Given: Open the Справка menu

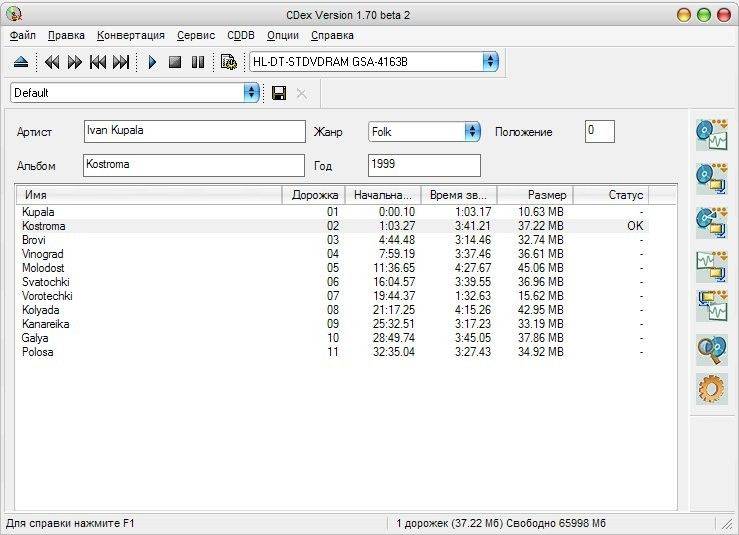Looking at the screenshot, I should point(332,35).
